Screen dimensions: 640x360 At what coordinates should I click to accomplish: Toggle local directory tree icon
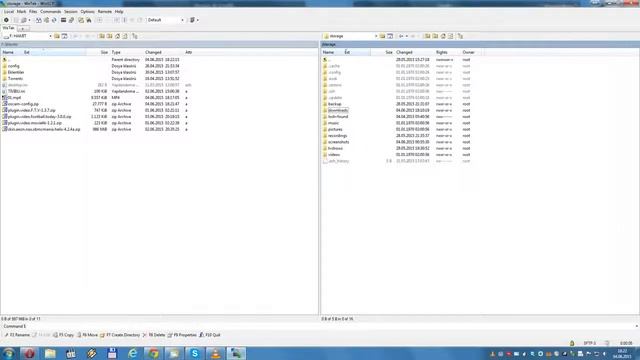(135, 36)
